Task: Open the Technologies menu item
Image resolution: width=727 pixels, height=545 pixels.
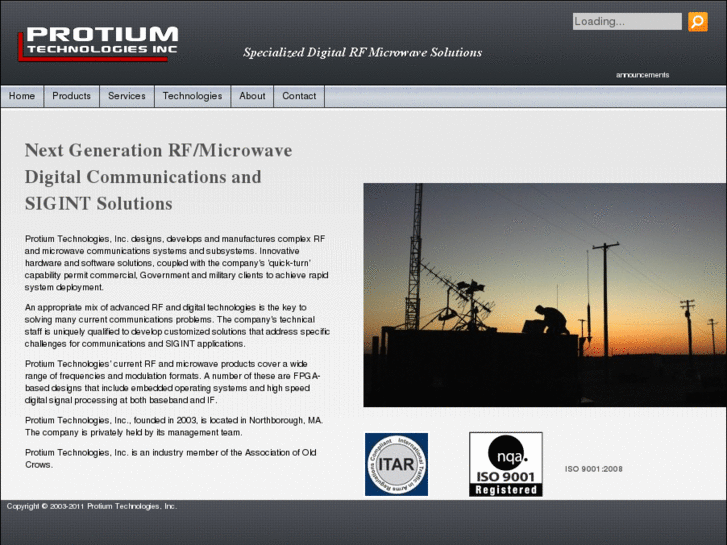Action: [192, 96]
